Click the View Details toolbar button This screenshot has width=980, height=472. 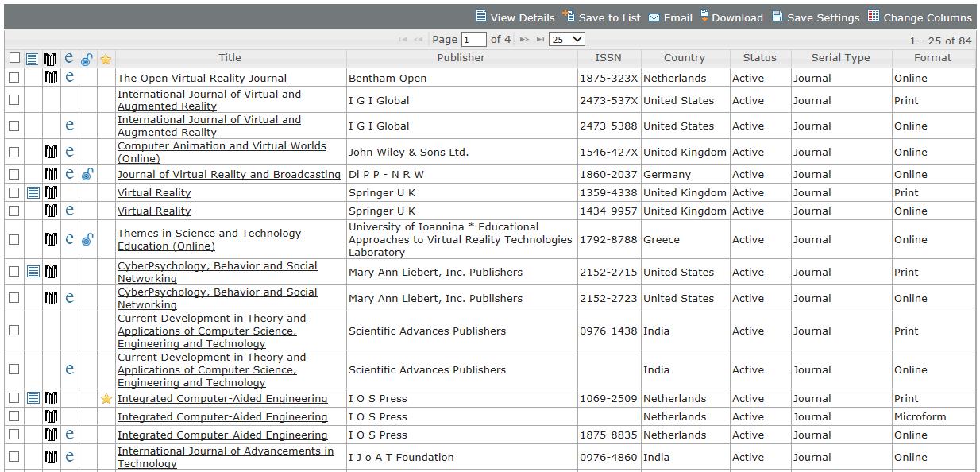tap(515, 17)
